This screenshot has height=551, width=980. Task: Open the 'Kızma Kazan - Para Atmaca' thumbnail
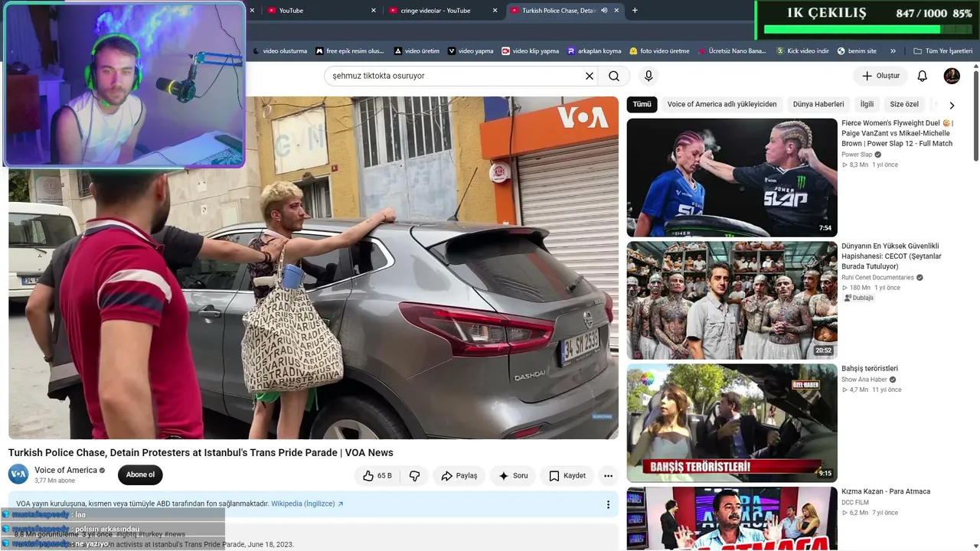coord(732,519)
